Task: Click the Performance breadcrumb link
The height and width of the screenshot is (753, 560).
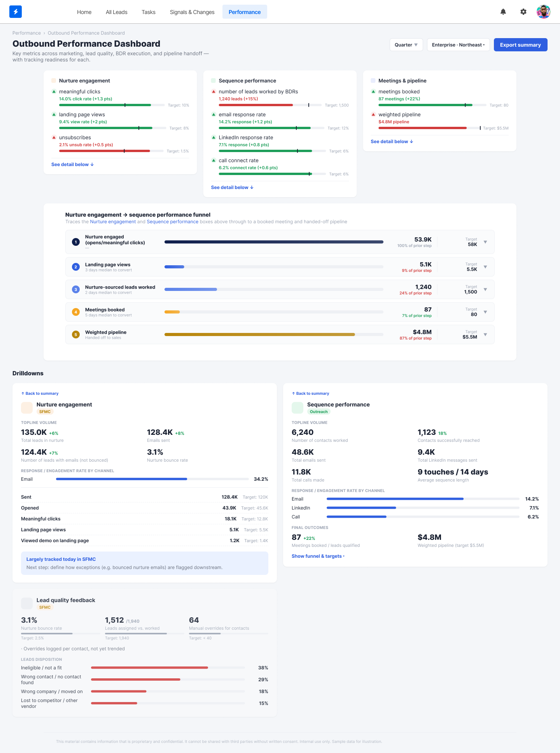Action: 26,33
